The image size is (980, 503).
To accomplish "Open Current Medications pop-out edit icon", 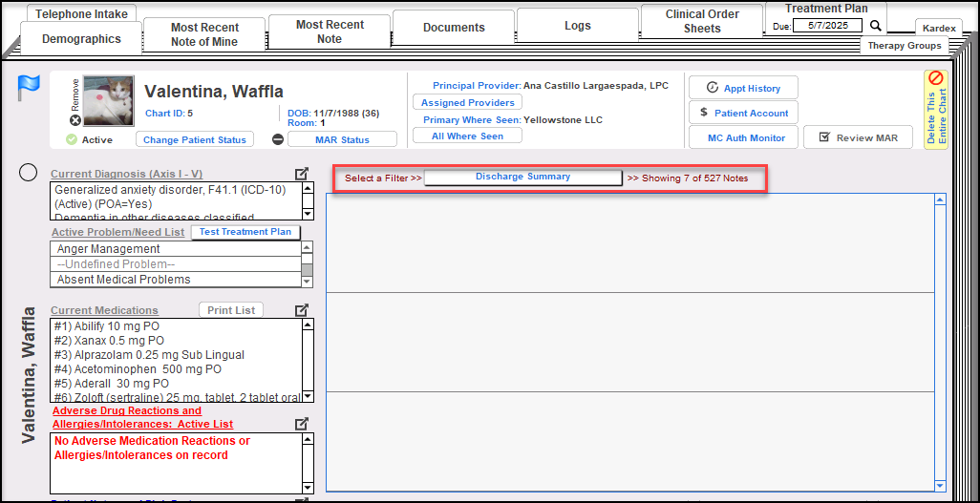I will tap(302, 310).
